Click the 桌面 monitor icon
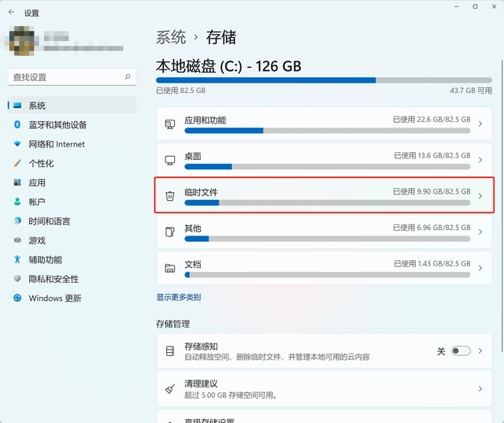Viewport: 504px width, 423px height. click(170, 160)
